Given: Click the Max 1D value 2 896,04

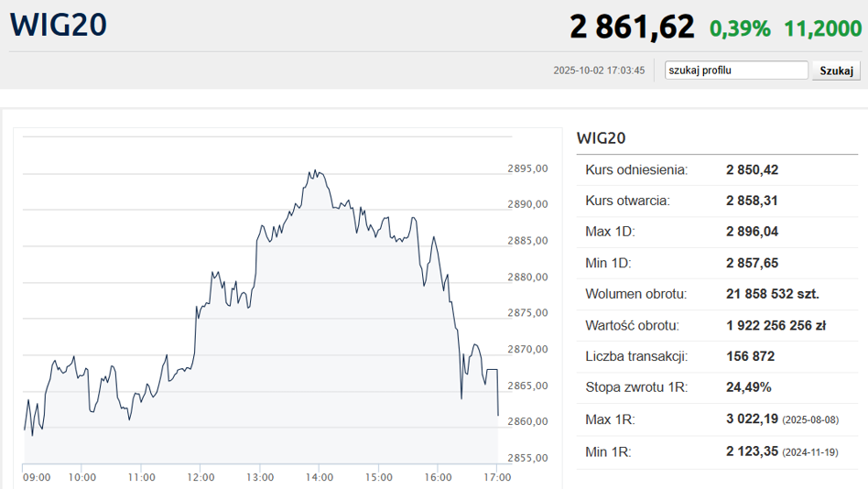Looking at the screenshot, I should click(752, 232).
